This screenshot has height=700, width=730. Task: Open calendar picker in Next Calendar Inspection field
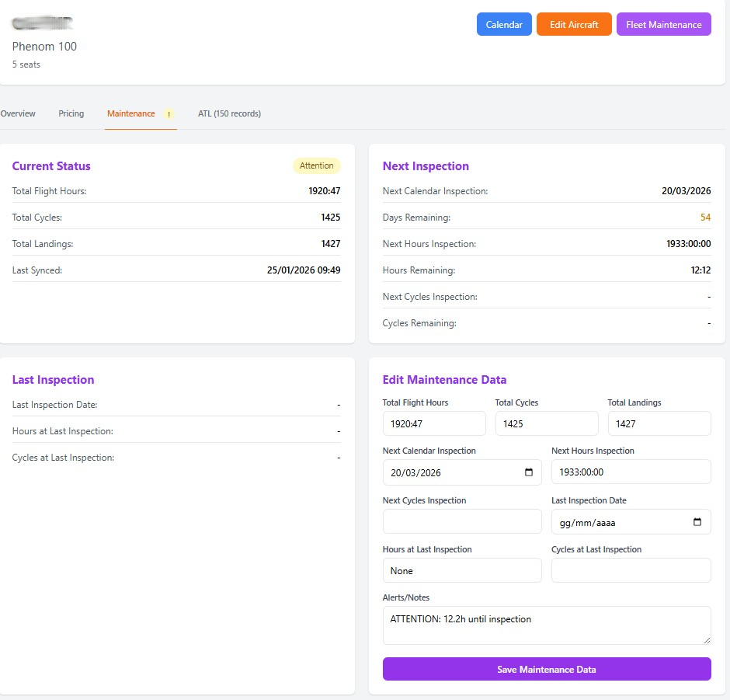pyautogui.click(x=529, y=472)
